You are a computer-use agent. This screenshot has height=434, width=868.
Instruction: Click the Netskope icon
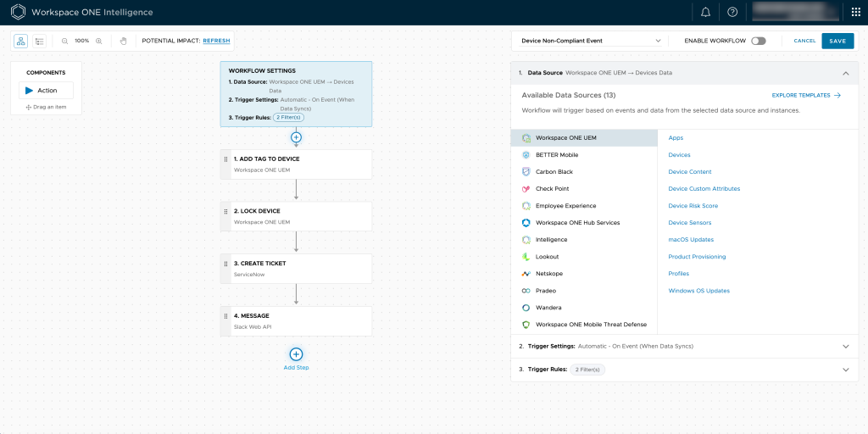pos(526,274)
